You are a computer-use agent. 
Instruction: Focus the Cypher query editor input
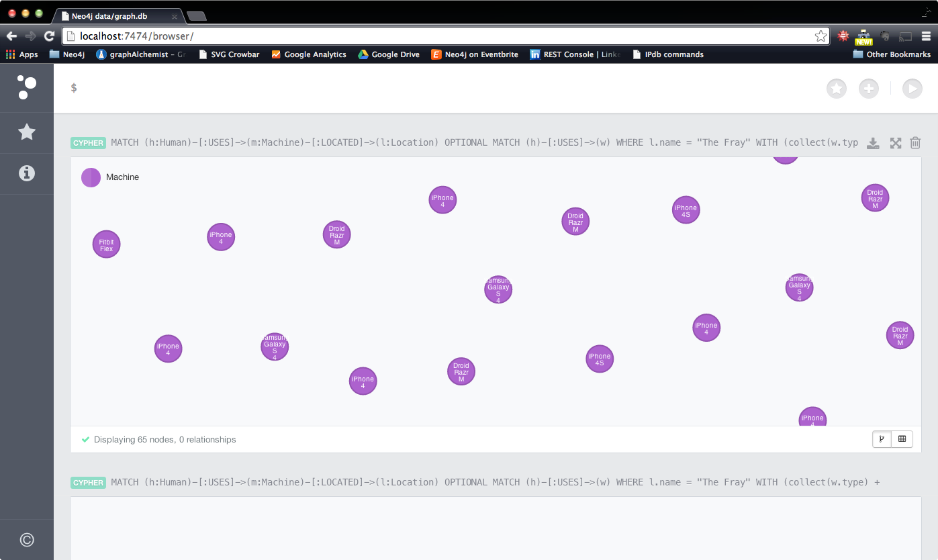[x=443, y=88]
